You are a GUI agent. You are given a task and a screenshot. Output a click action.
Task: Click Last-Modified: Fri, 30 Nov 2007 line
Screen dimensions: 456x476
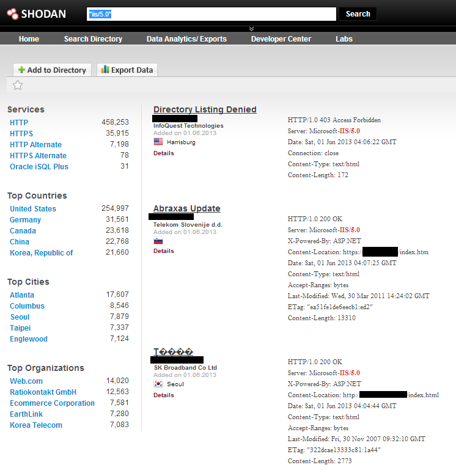pyautogui.click(x=356, y=439)
